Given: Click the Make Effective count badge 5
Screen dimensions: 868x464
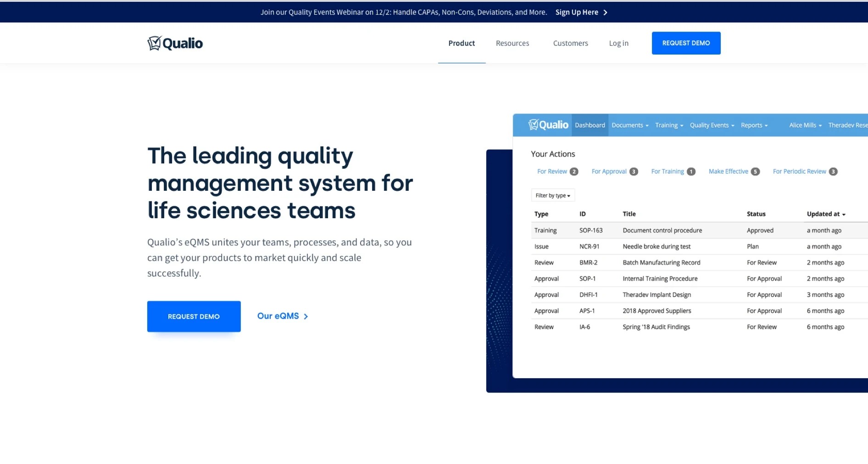Looking at the screenshot, I should (755, 171).
